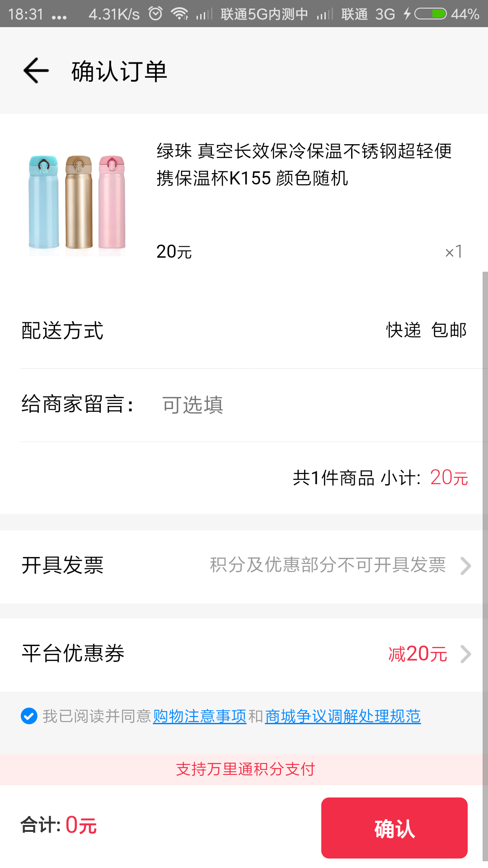Open the 配送方式 delivery method row

[244, 330]
